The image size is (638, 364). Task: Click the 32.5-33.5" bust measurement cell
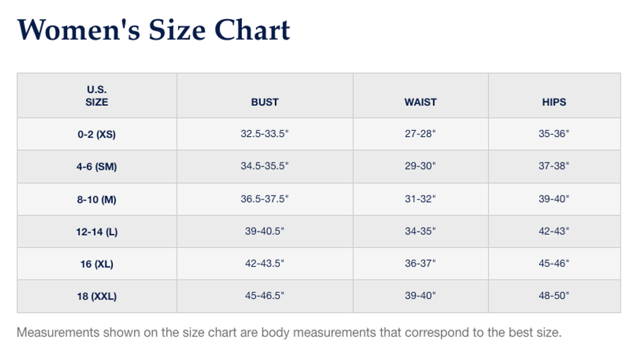click(x=265, y=135)
